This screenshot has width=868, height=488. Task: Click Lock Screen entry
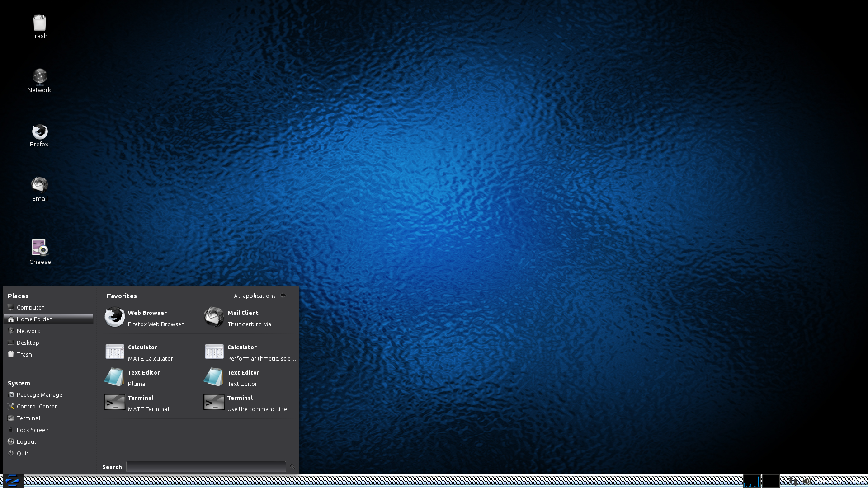[33, 430]
